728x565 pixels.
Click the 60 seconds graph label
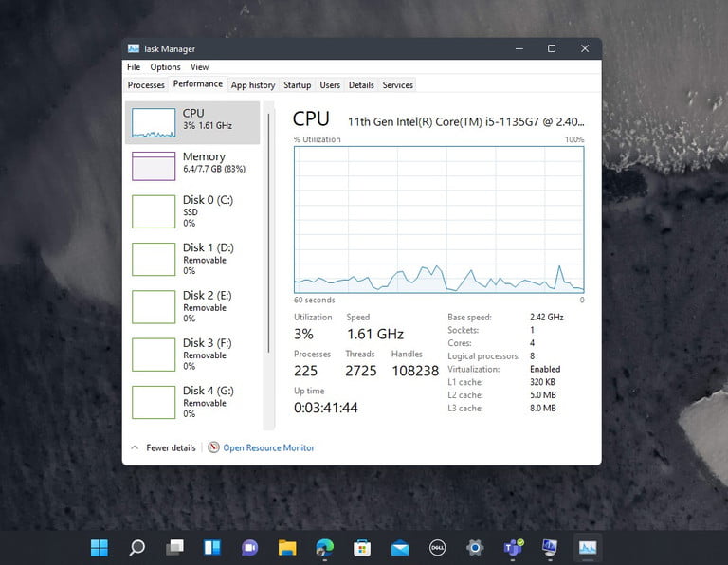(315, 300)
